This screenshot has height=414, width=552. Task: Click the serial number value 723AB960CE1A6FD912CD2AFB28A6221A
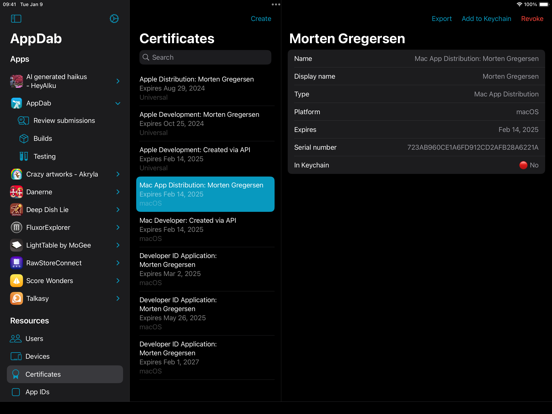click(473, 148)
